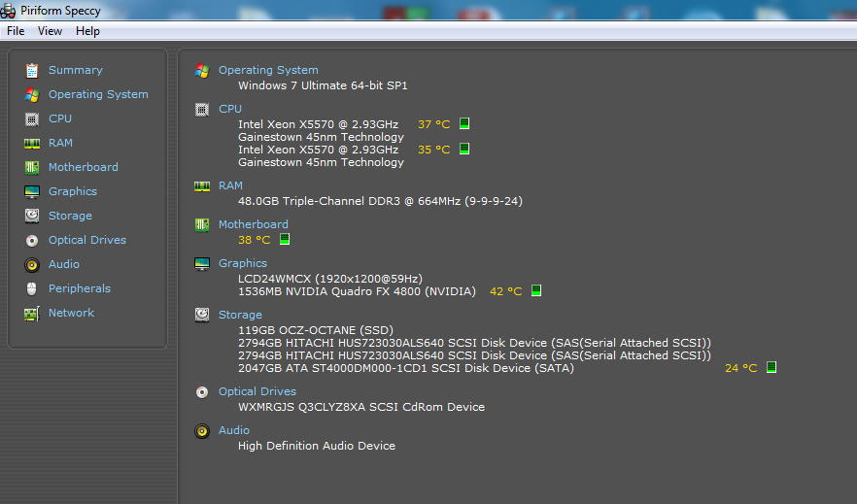Click the Graphics heading link in summary

point(243,263)
